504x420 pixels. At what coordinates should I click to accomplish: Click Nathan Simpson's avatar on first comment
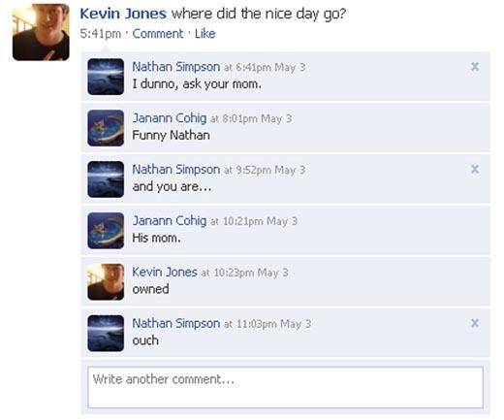106,77
